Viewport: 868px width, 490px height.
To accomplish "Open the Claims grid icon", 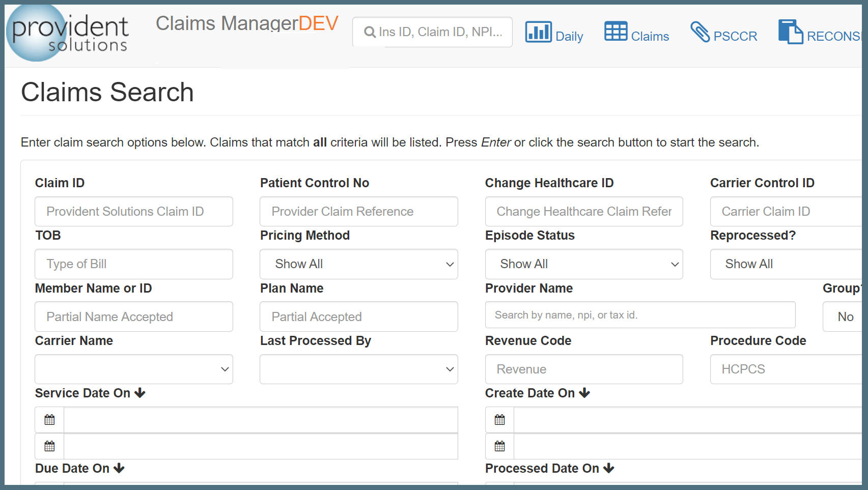I will point(615,32).
